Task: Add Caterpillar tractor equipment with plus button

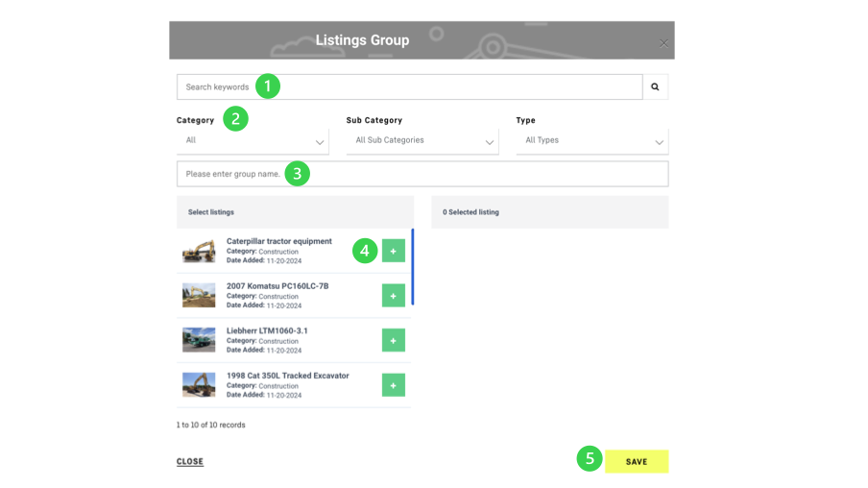Action: pos(393,251)
